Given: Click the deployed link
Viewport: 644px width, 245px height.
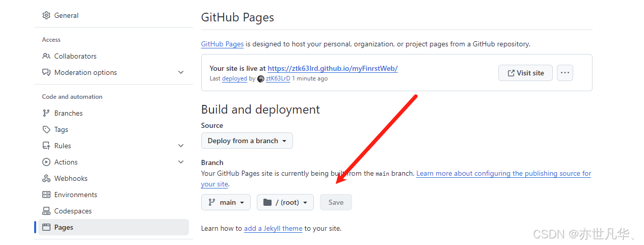Looking at the screenshot, I should (x=234, y=78).
